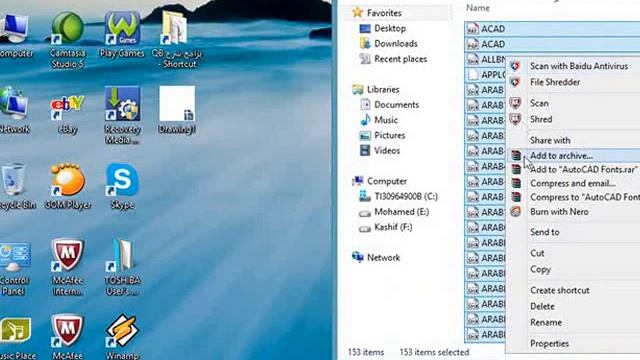640x360 pixels.
Task: Launch Skype from the desktop
Action: [122, 186]
